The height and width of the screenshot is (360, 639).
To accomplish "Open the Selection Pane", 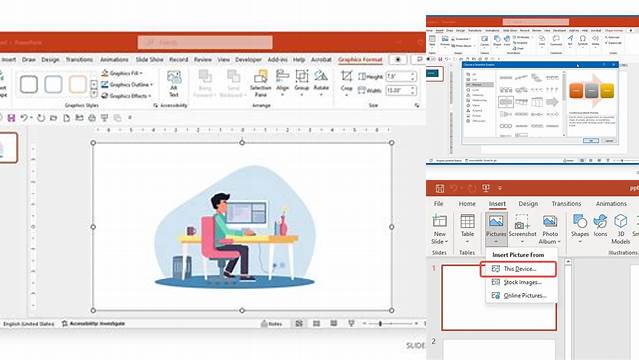I will 260,84.
